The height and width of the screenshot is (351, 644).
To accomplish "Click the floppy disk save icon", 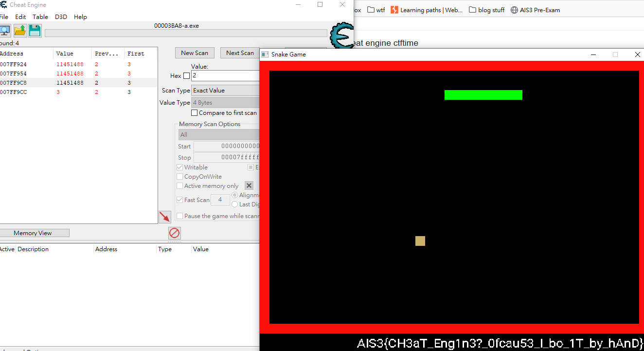I will click(35, 31).
